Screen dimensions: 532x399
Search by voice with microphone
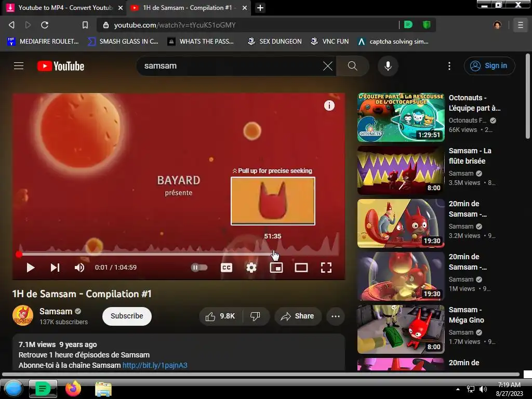[388, 66]
